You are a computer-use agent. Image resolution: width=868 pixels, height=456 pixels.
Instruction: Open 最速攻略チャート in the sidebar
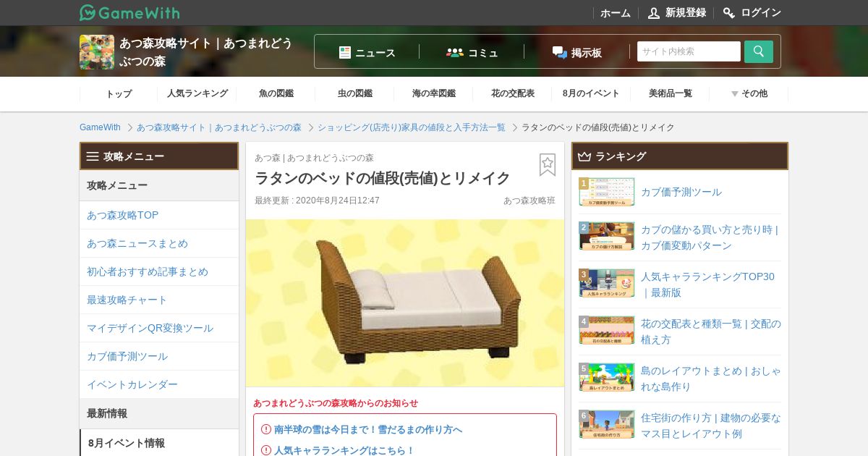tap(159, 300)
